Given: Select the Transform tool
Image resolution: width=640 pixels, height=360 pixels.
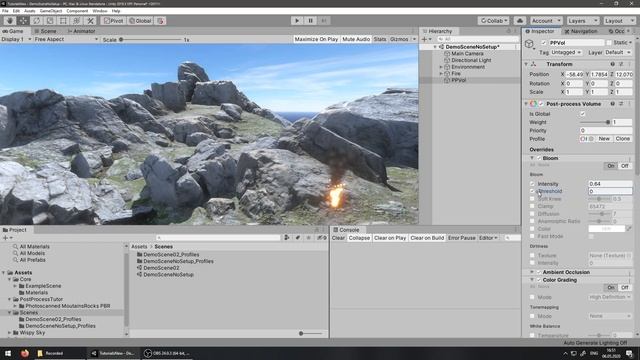Looking at the screenshot, I should point(77,21).
